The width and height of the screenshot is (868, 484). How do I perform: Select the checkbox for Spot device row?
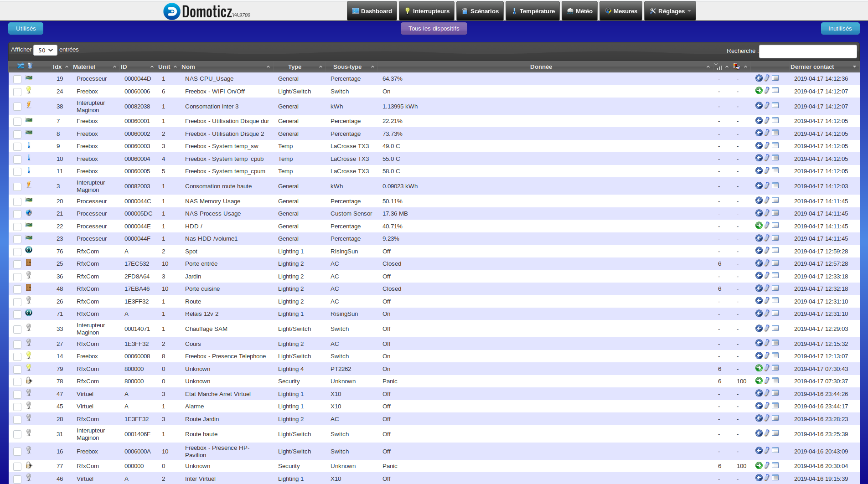pos(17,252)
